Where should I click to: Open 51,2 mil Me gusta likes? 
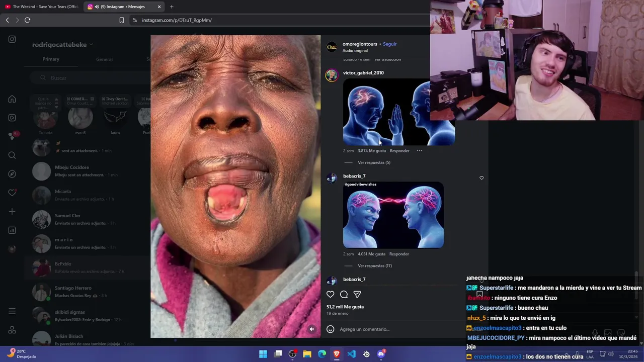pos(345,307)
